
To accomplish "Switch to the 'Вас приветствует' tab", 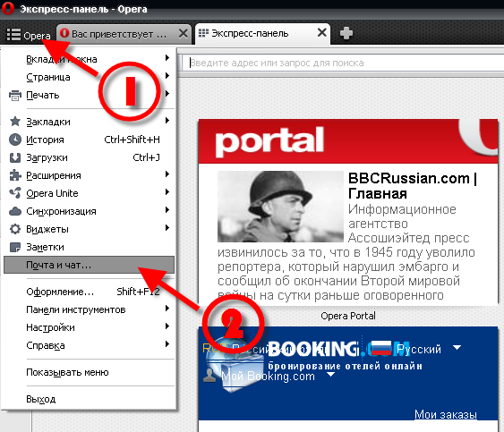I will pyautogui.click(x=119, y=34).
